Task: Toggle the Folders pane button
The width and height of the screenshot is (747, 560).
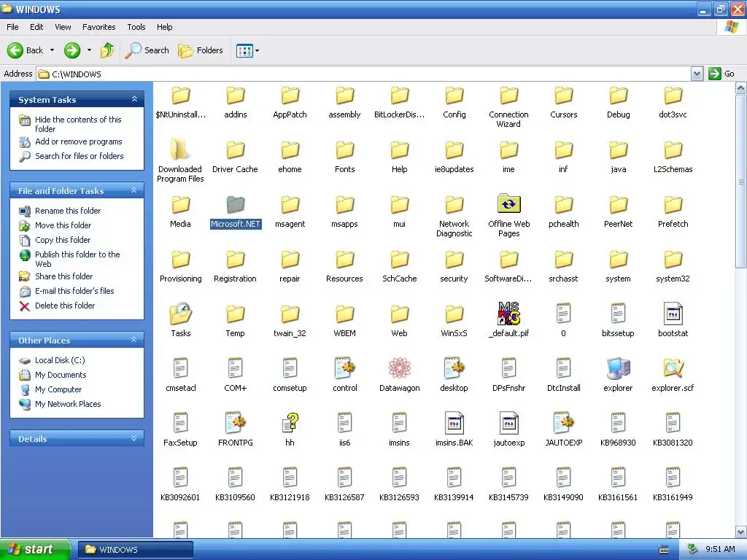Action: pyautogui.click(x=201, y=50)
